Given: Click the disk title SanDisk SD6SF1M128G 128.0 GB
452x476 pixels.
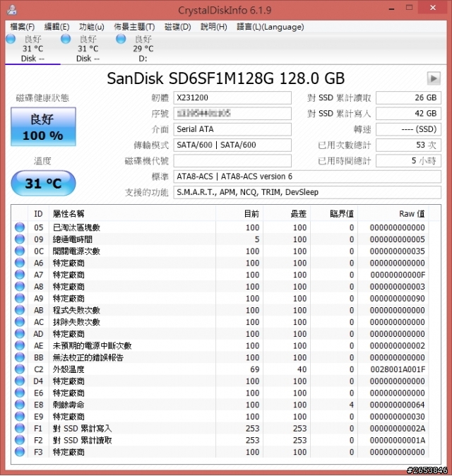Looking at the screenshot, I should (x=225, y=78).
